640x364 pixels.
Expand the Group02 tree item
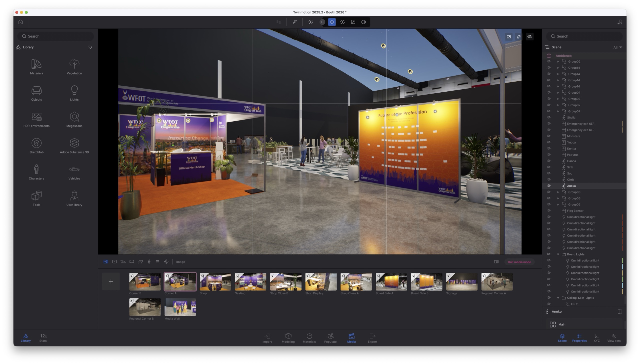coord(558,61)
